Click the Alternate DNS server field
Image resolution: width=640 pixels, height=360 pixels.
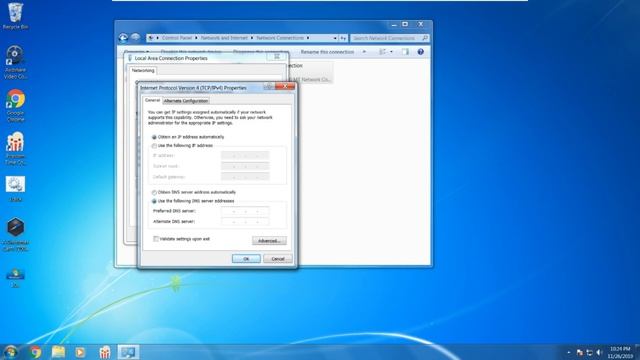[245, 222]
